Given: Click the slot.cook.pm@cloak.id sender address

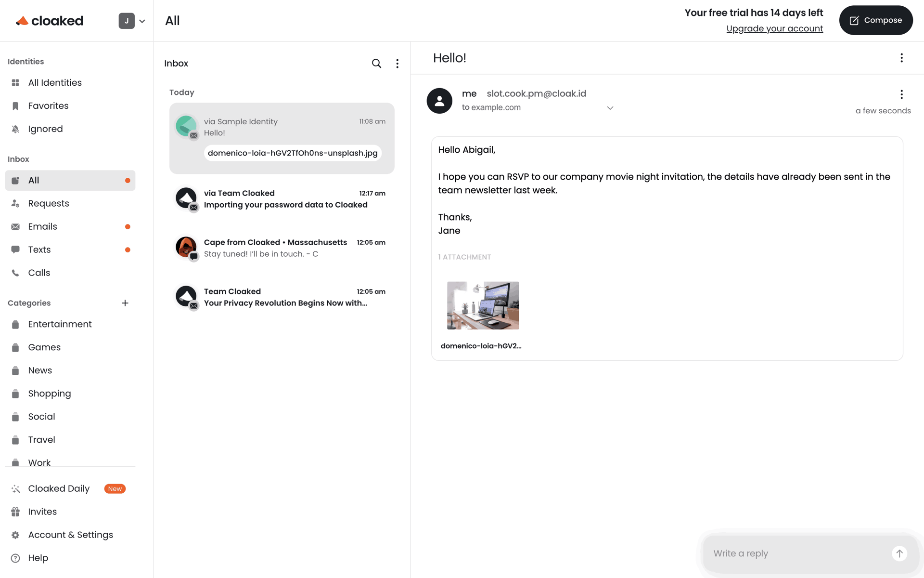Looking at the screenshot, I should [x=536, y=94].
